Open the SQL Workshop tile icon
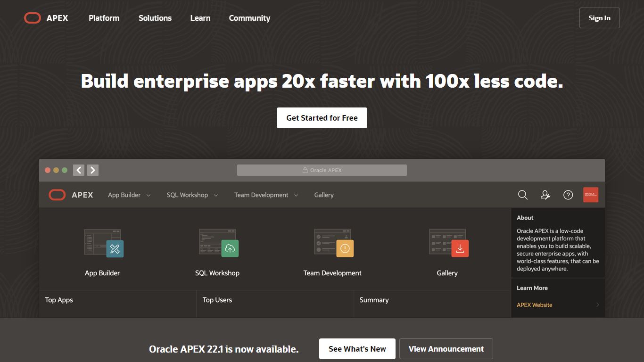 (219, 243)
